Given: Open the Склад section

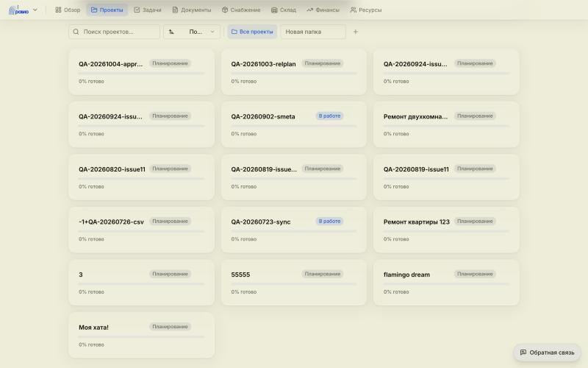Looking at the screenshot, I should 284,10.
